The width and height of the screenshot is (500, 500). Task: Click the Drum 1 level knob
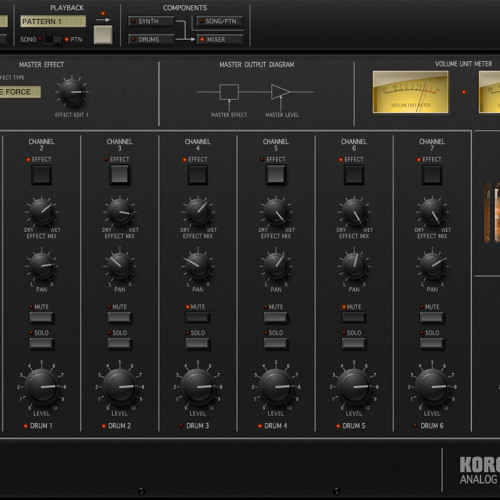pyautogui.click(x=41, y=386)
